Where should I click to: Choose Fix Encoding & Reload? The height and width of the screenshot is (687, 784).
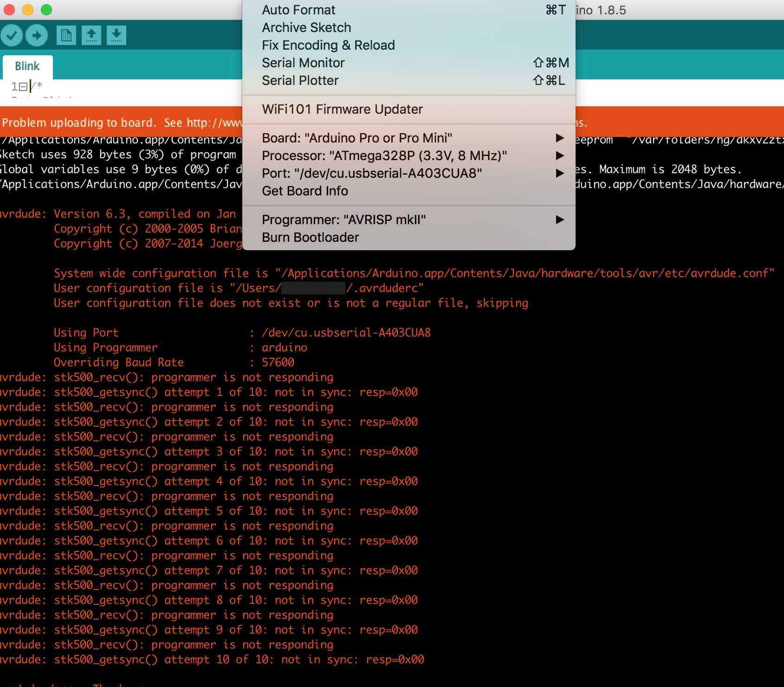tap(328, 45)
